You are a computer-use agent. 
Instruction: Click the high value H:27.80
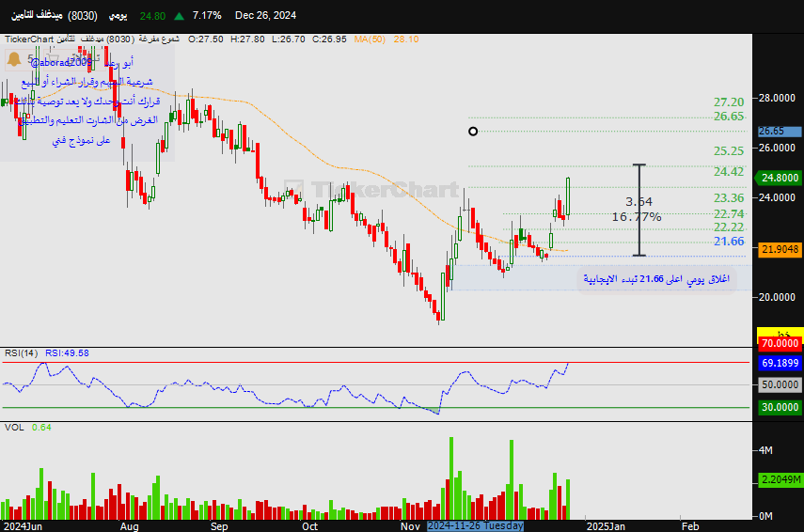coord(247,39)
